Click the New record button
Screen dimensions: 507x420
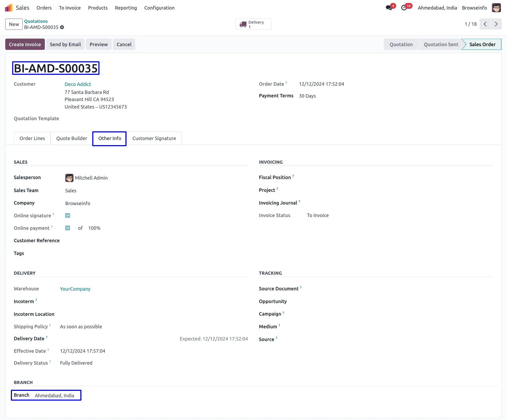coord(14,24)
